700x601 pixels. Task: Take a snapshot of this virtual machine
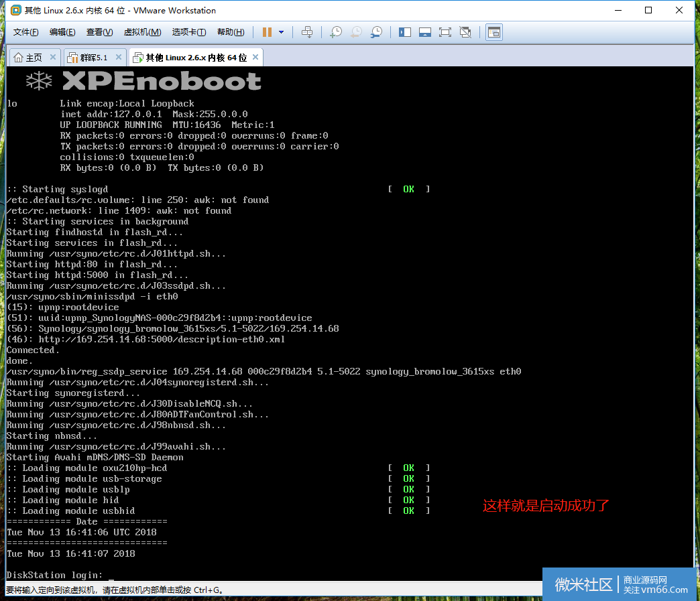pos(336,32)
